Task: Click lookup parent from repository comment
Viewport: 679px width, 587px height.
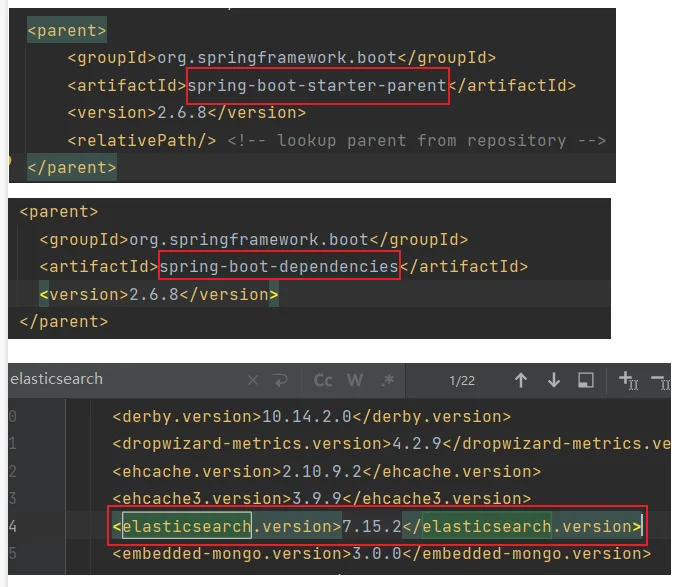Action: coord(417,141)
